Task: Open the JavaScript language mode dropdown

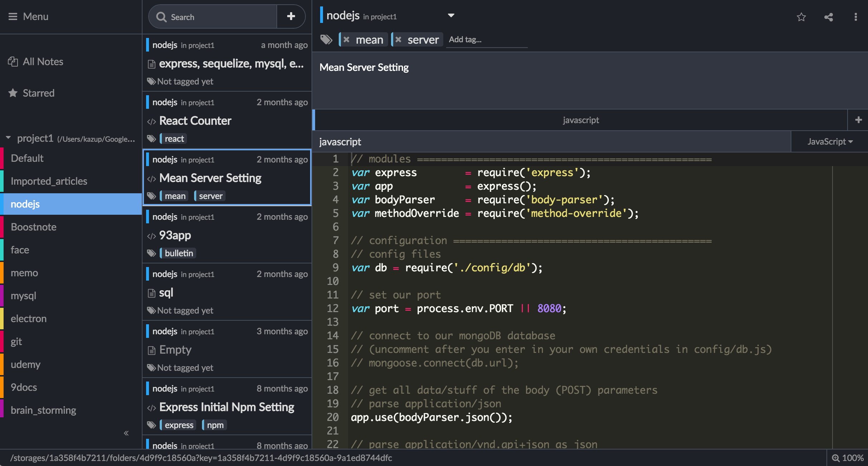Action: [x=830, y=142]
